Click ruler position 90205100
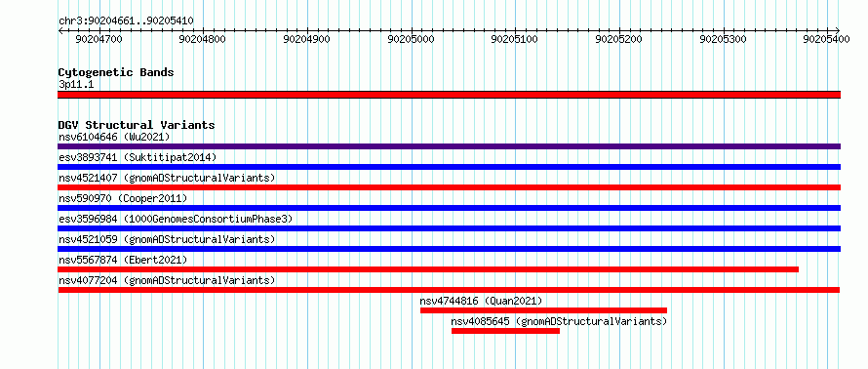The width and height of the screenshot is (868, 369). 515,39
